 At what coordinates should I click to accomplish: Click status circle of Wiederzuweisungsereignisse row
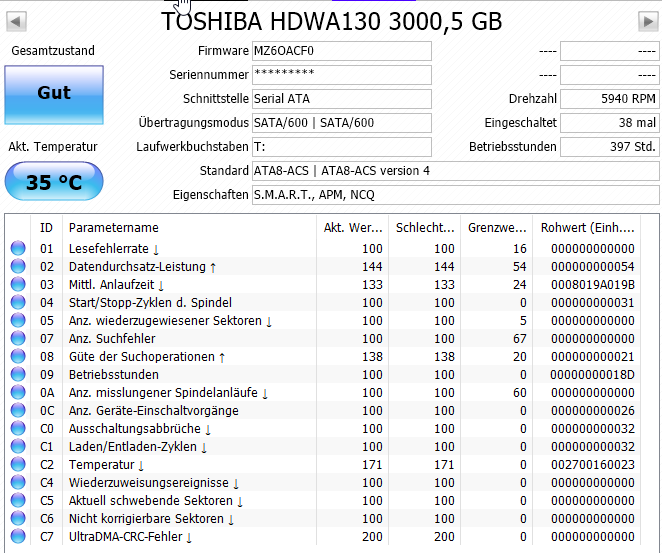coord(18,482)
